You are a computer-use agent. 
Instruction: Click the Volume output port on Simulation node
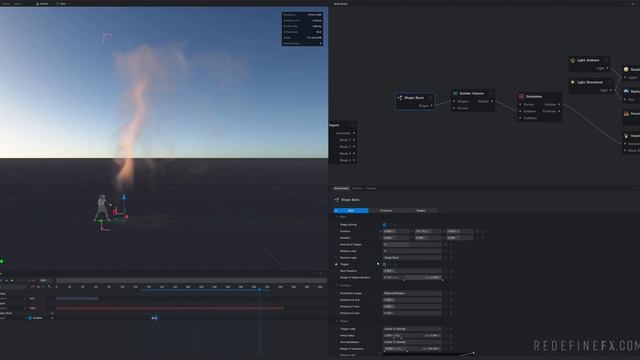click(559, 104)
